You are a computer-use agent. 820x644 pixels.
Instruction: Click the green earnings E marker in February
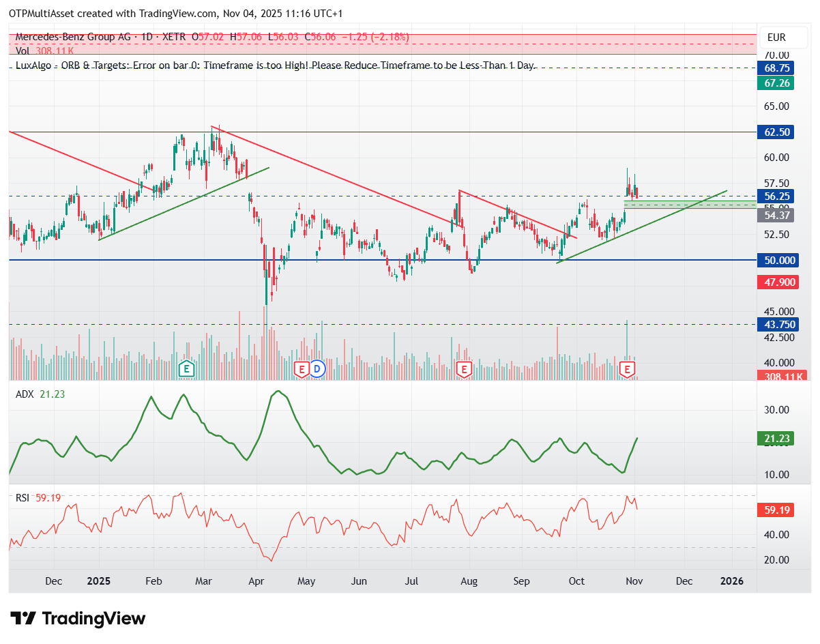186,369
